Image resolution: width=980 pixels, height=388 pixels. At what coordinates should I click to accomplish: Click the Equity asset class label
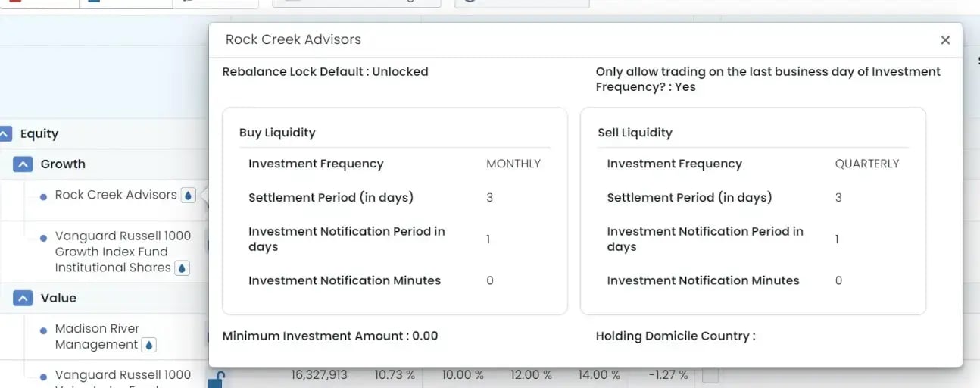point(39,134)
